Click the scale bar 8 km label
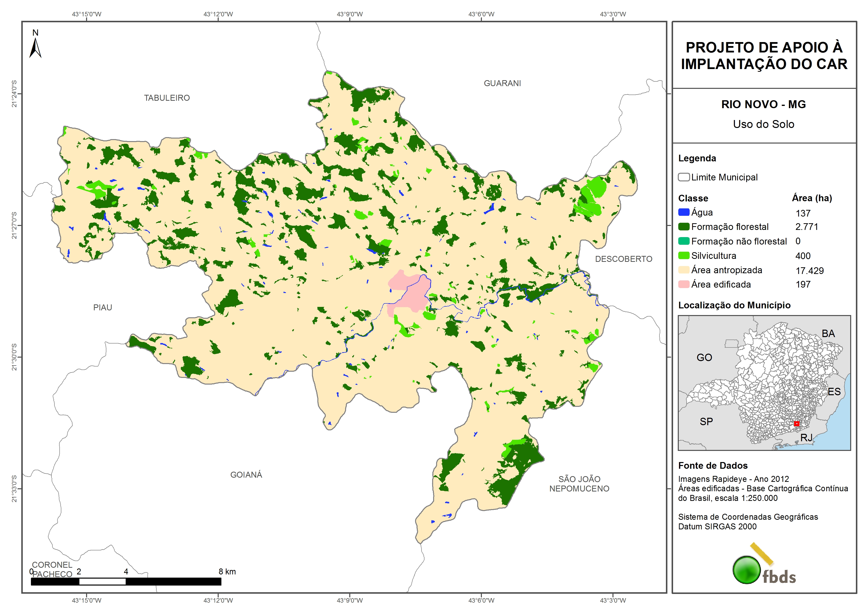 click(x=227, y=572)
